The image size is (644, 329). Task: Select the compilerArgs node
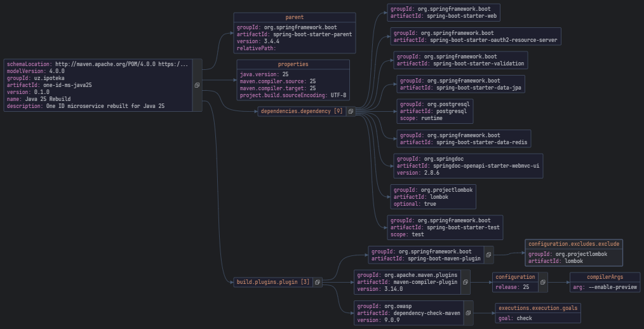coord(605,282)
